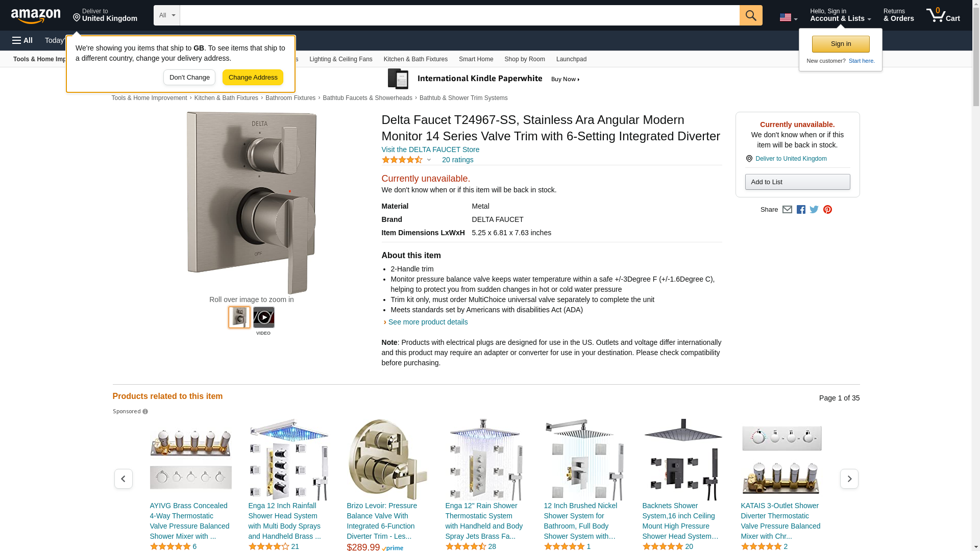Click the search magnifier button
This screenshot has width=980, height=551.
click(751, 15)
